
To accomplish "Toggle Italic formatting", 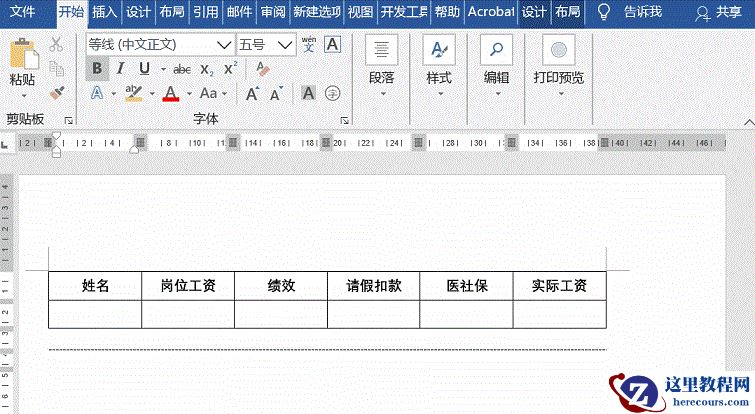I will coord(120,68).
